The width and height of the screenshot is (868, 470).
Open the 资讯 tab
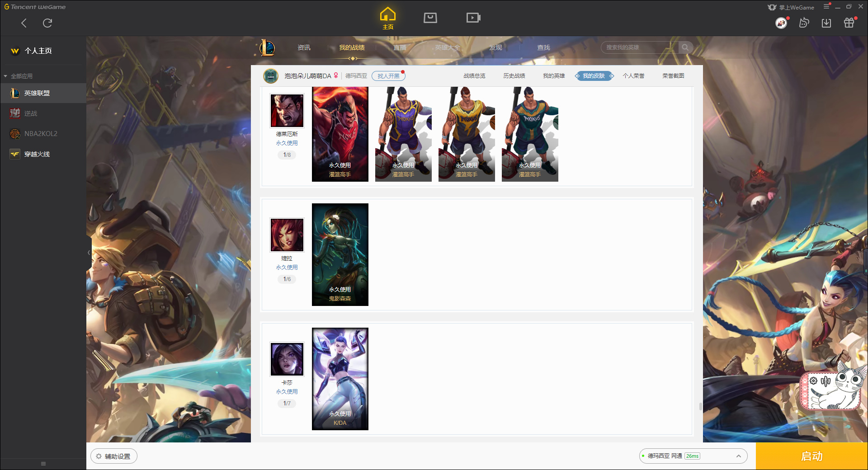pos(304,47)
